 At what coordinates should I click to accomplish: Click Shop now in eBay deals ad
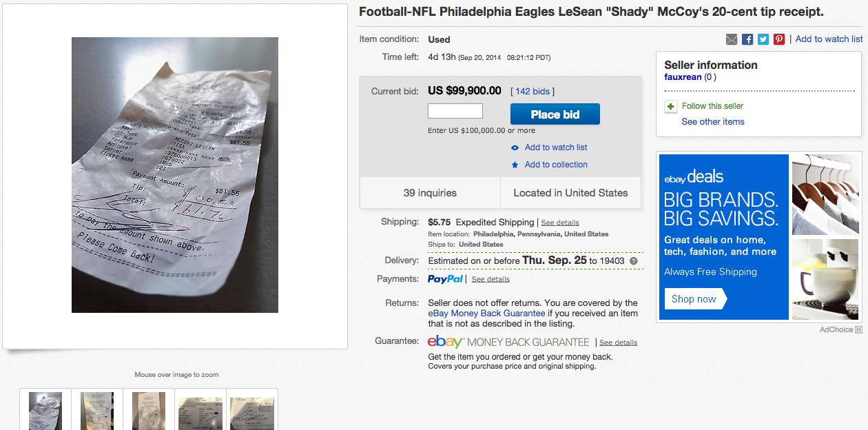[694, 299]
